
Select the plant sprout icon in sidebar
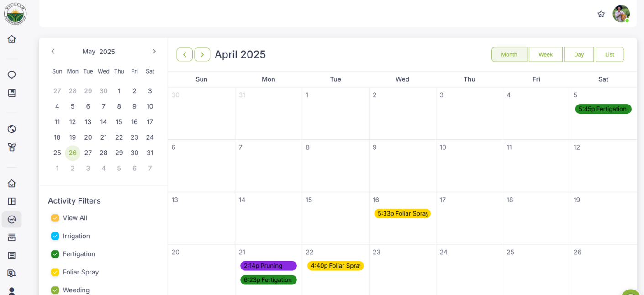click(12, 147)
